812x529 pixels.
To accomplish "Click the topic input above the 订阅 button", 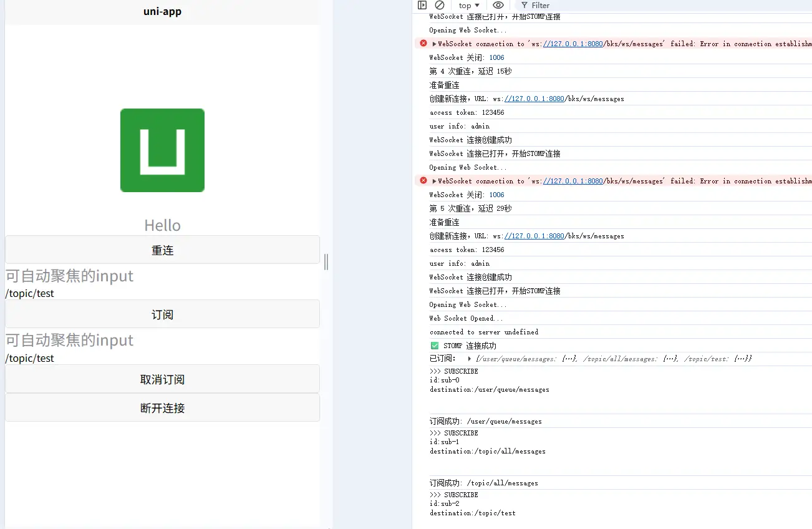I will pos(162,293).
